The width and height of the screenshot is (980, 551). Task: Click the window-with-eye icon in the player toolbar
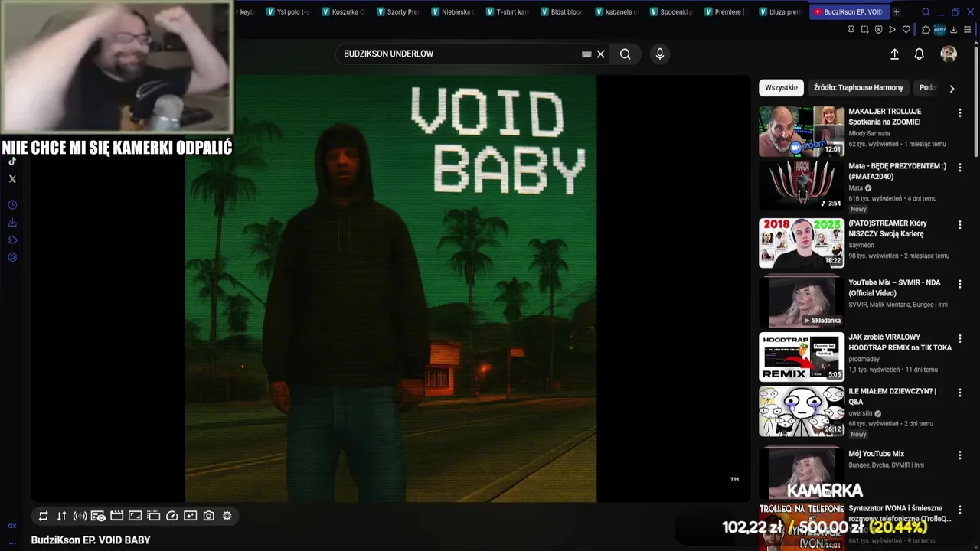98,516
